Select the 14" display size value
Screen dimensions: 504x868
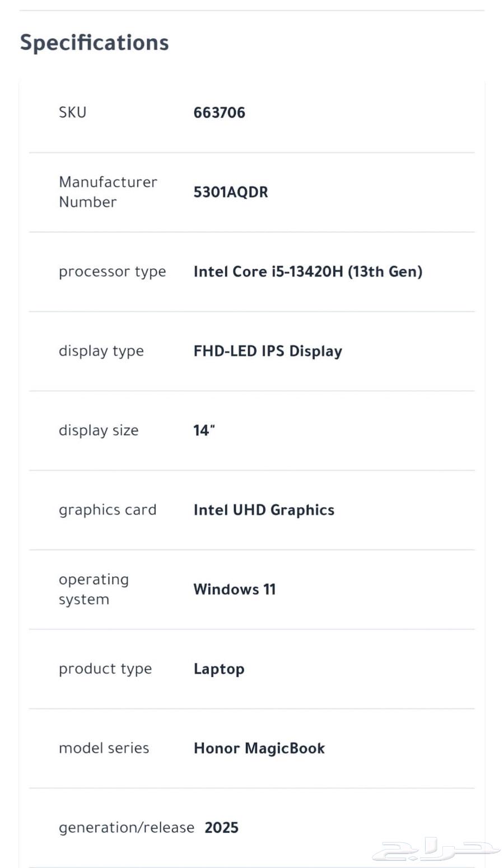(204, 431)
